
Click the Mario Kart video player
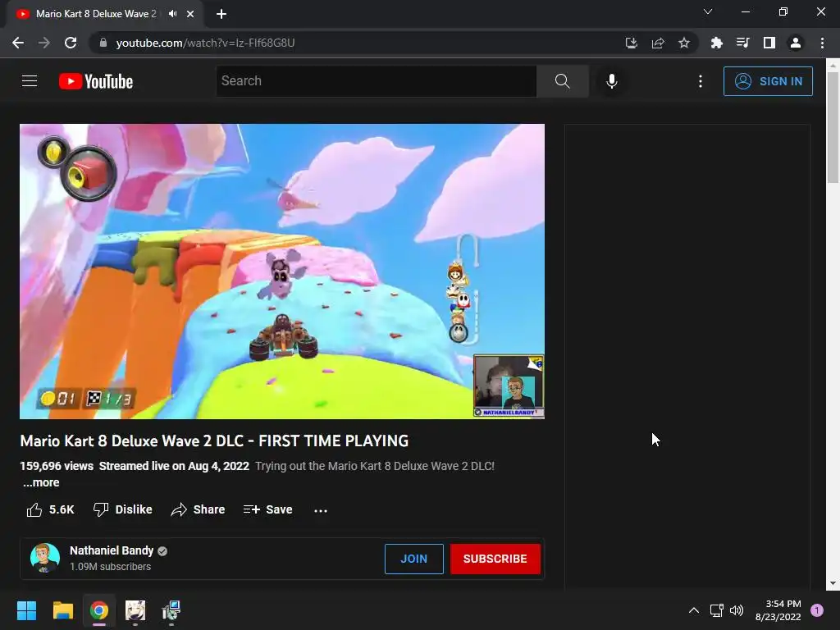[282, 271]
